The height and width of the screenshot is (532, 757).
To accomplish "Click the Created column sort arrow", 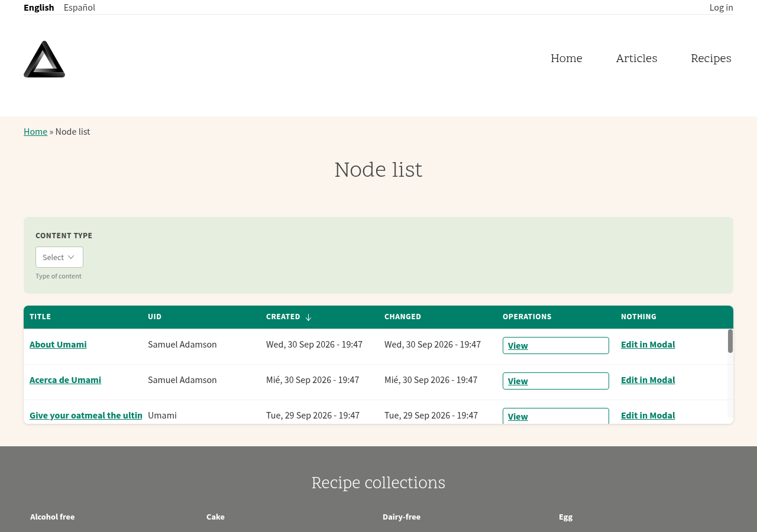I will 308,317.
